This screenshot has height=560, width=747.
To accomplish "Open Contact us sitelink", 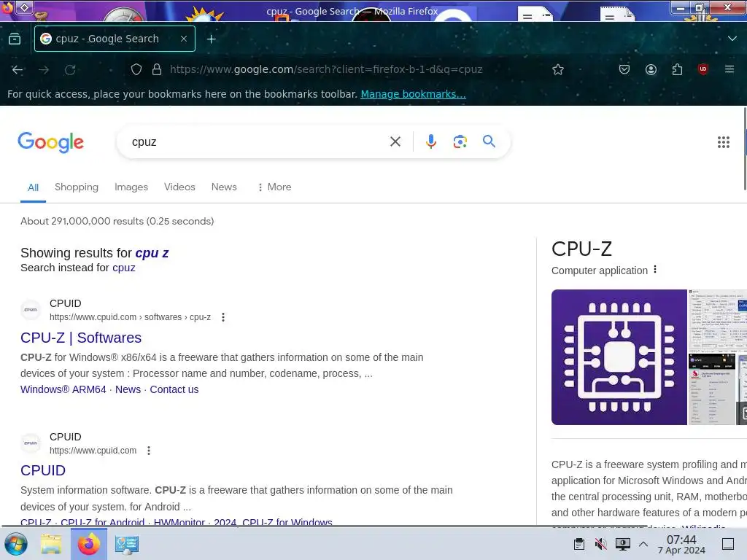I will [174, 389].
